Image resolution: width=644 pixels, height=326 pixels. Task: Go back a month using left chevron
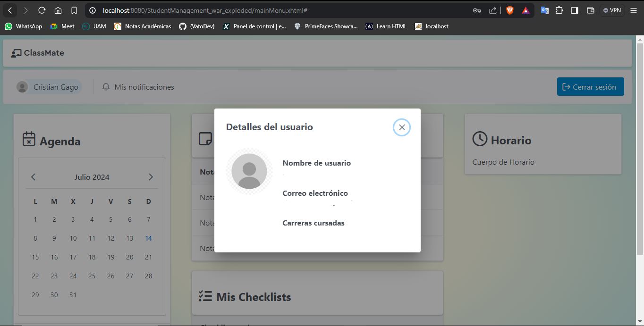33,176
